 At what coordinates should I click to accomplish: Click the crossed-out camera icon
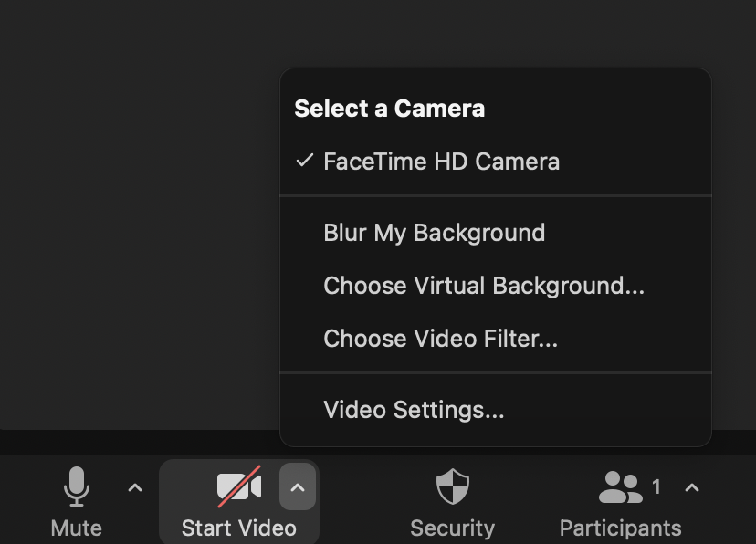[238, 486]
